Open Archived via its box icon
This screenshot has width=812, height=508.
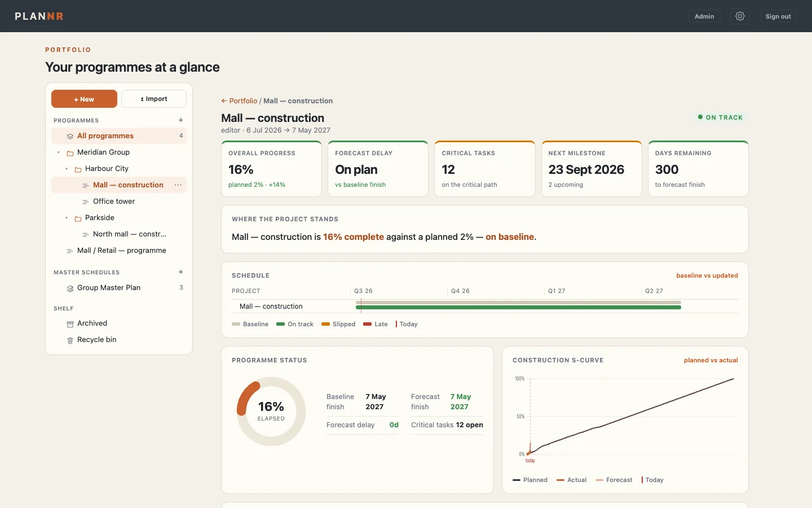(x=70, y=324)
